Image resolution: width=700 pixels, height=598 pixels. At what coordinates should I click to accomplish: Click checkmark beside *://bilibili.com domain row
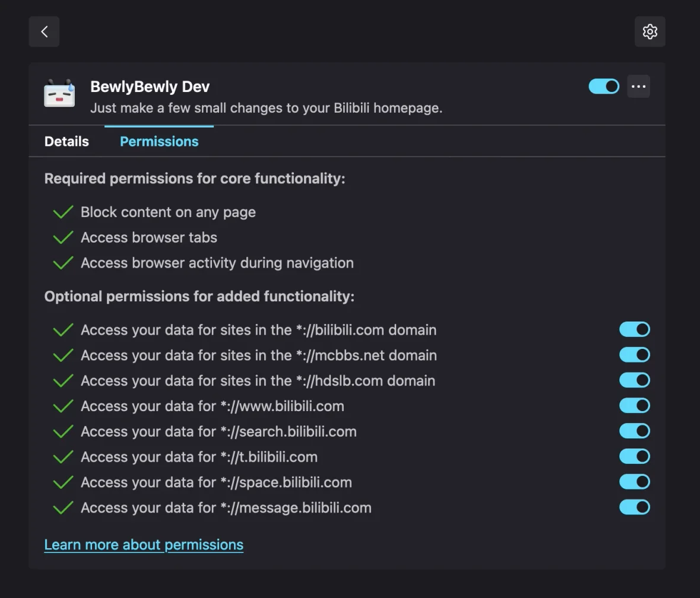pyautogui.click(x=63, y=330)
